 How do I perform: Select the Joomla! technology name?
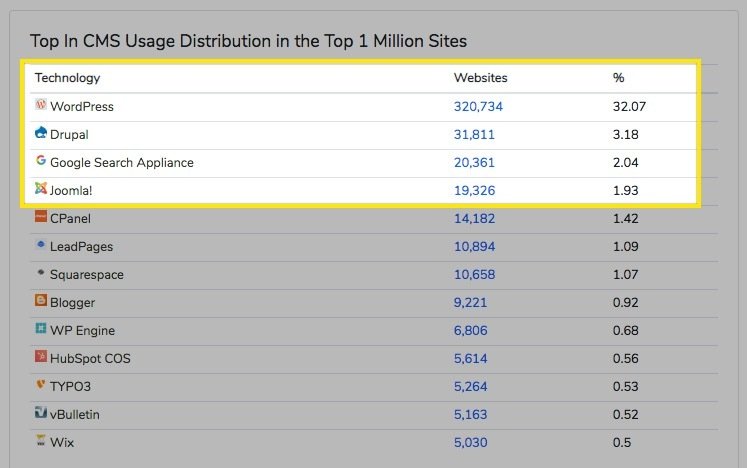[71, 191]
